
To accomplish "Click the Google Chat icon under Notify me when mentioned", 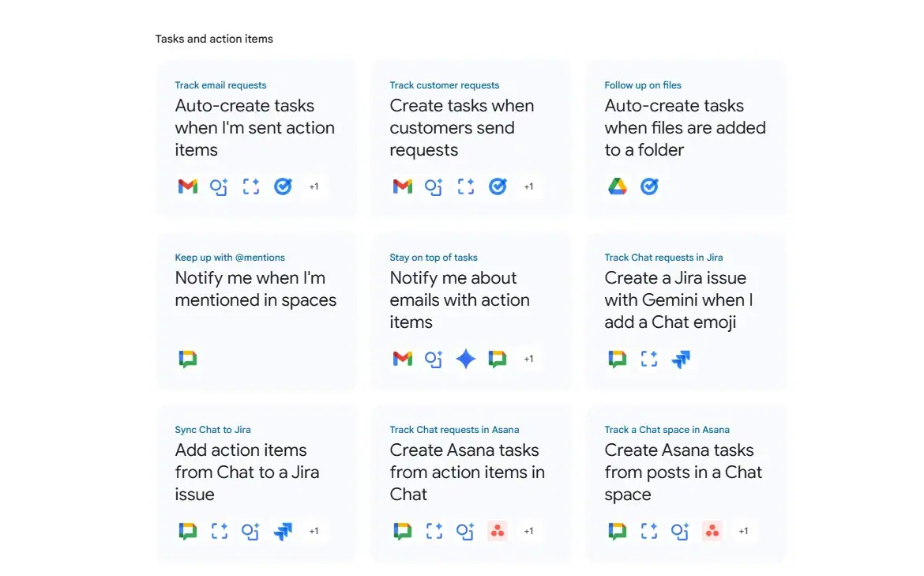I will pyautogui.click(x=187, y=359).
